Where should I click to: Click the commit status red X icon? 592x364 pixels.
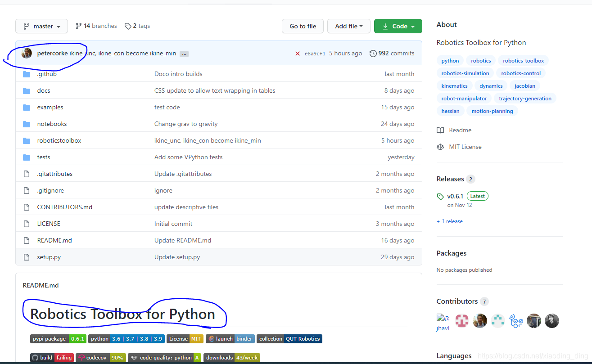click(297, 53)
